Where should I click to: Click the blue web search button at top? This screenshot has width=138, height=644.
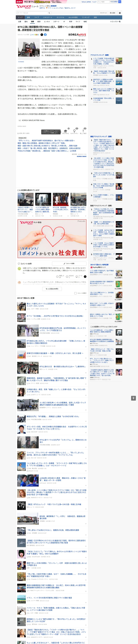[x=120, y=2]
